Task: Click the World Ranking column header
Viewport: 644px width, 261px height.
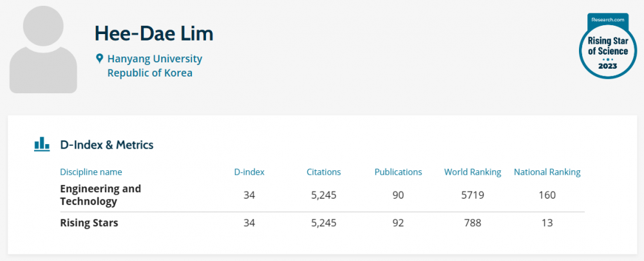Action: click(473, 172)
